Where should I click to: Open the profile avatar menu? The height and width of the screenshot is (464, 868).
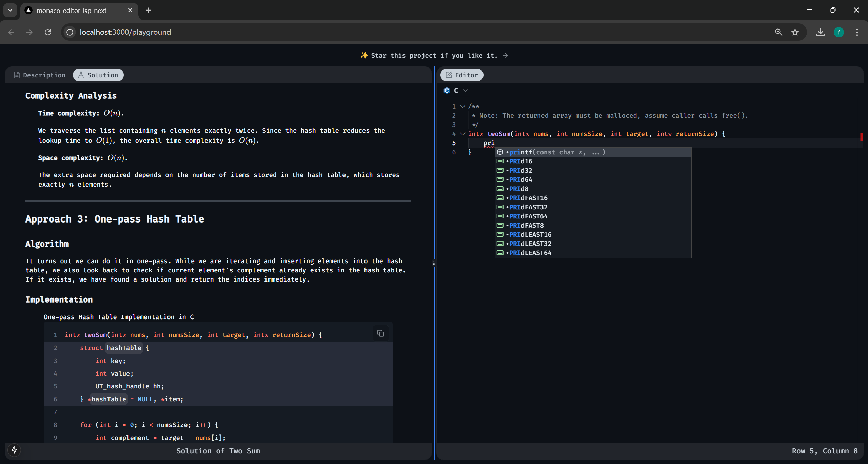[839, 32]
